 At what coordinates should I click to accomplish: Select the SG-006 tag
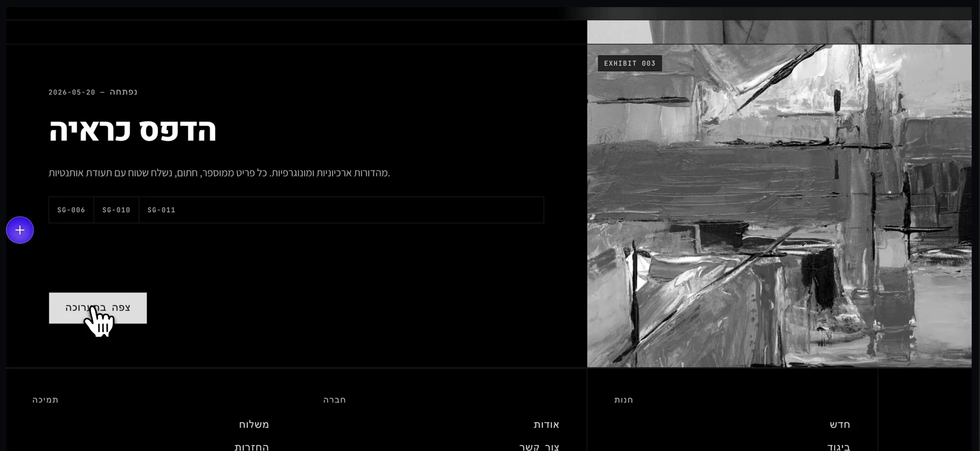(x=71, y=210)
